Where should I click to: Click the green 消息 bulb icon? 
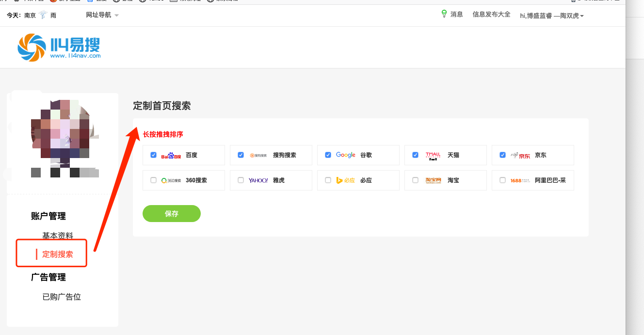(444, 14)
